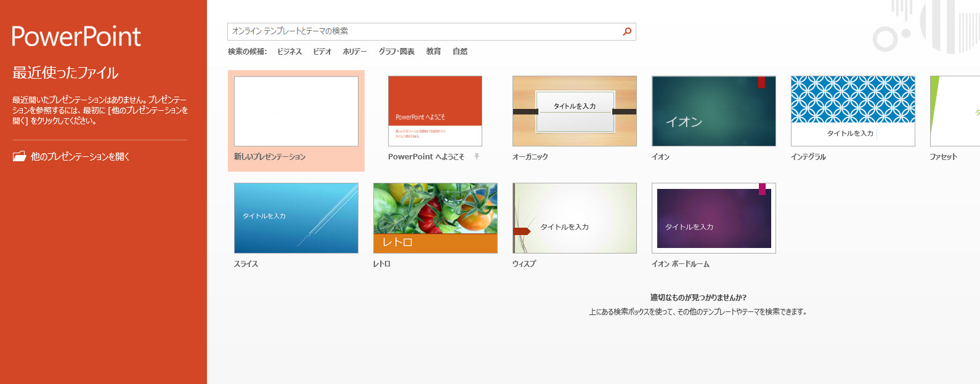980x384 pixels.
Task: Click the オーガニック label text
Action: coord(530,157)
